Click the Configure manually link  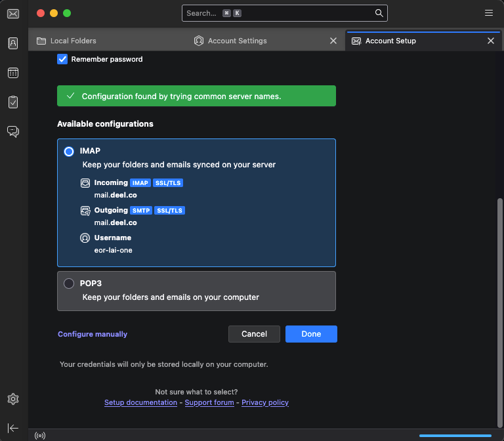tap(93, 334)
